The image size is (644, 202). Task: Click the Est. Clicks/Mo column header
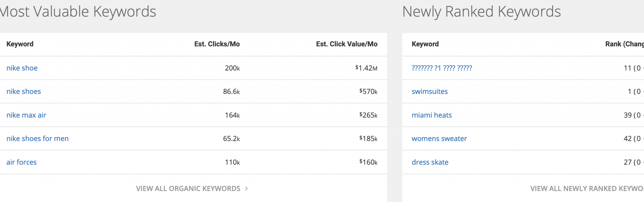point(217,44)
